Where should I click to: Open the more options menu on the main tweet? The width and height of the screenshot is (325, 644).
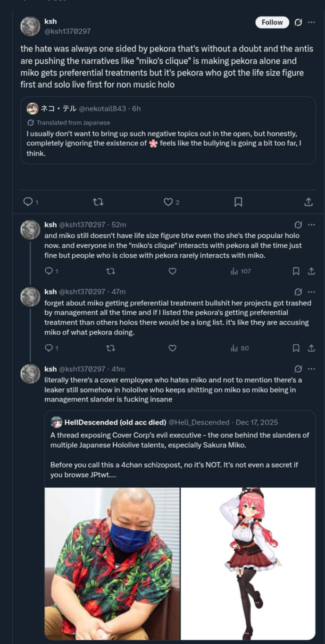click(311, 22)
